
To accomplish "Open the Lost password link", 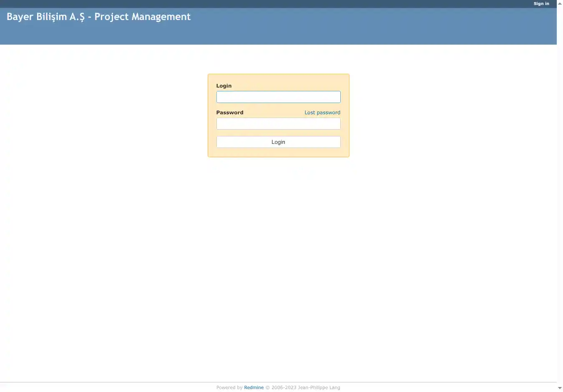I will pos(322,113).
